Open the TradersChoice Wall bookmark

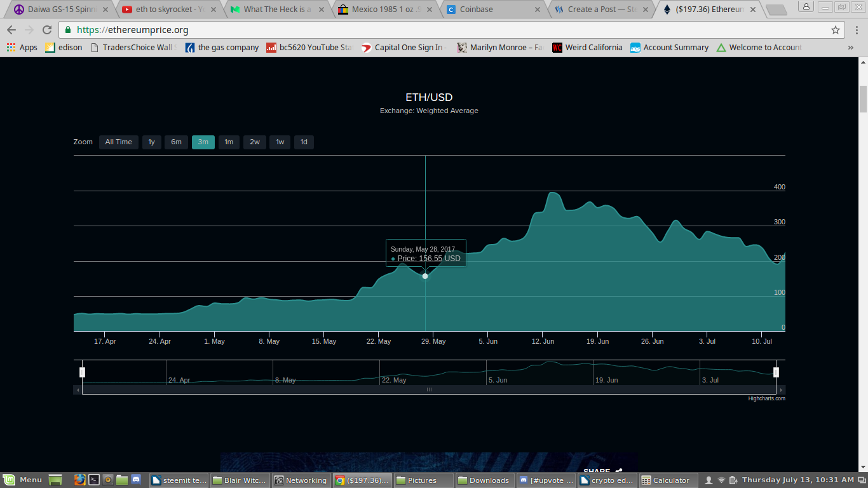(x=133, y=48)
